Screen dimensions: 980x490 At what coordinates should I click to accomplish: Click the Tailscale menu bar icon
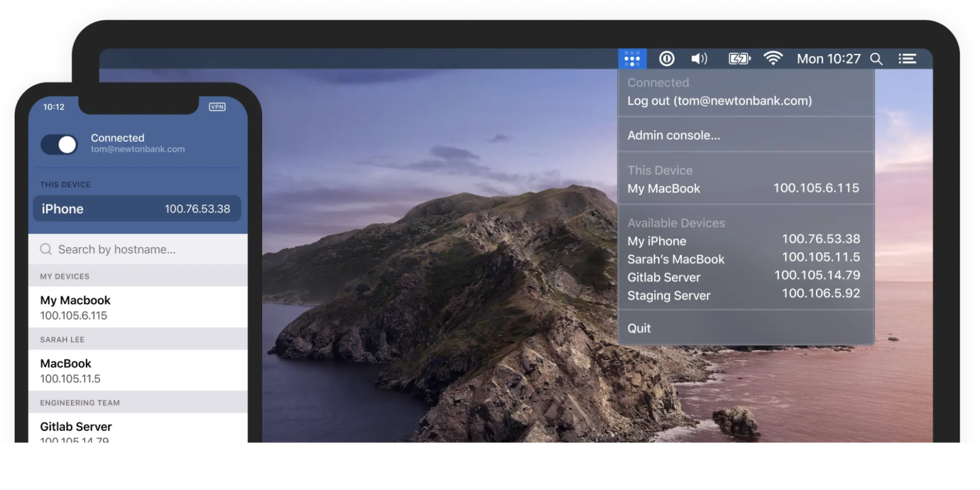coord(632,59)
